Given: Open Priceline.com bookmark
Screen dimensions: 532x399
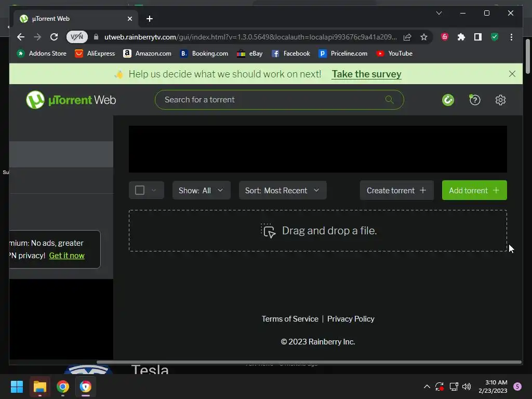Looking at the screenshot, I should tap(343, 54).
